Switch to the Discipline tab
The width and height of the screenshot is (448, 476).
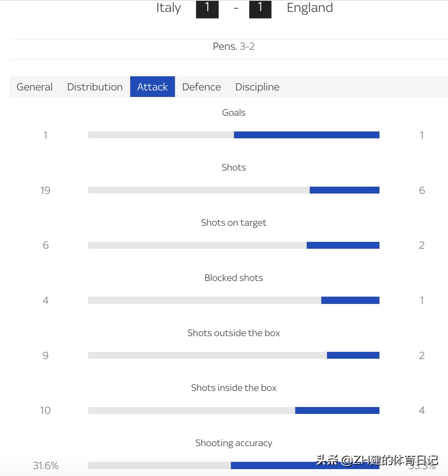[x=257, y=87]
